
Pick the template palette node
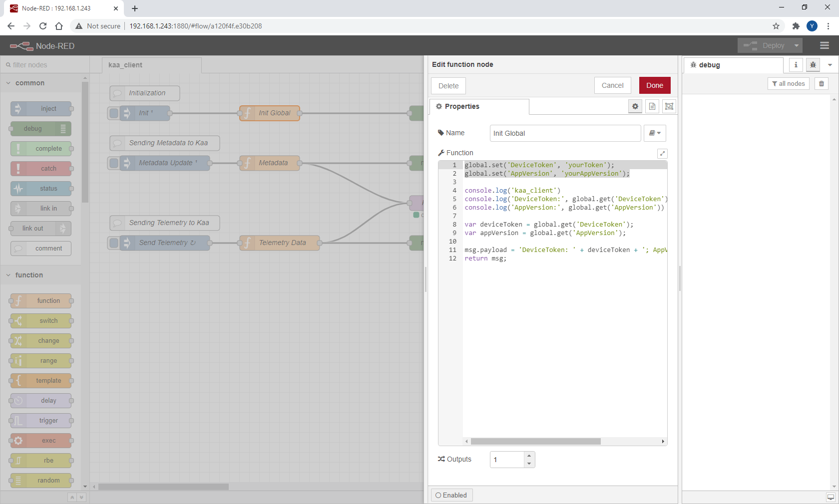[x=41, y=381]
